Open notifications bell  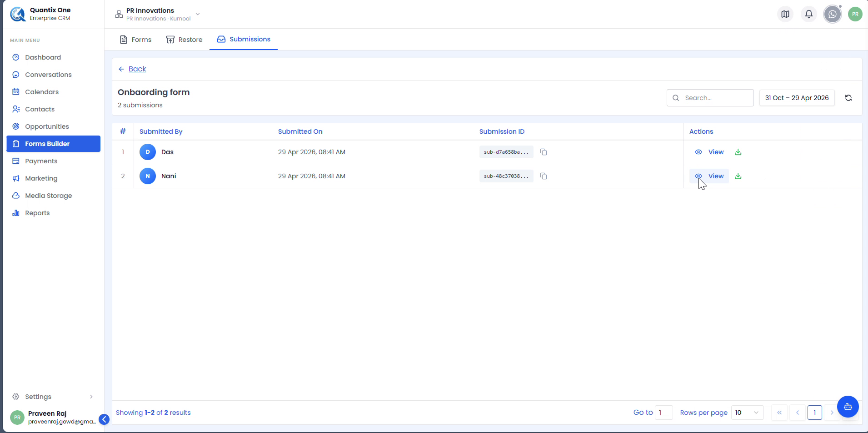pos(809,14)
